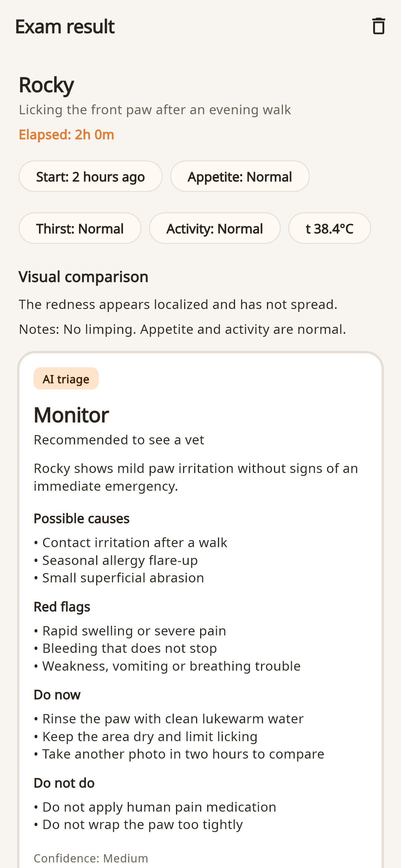Select the 'Red flags' heading

[62, 607]
